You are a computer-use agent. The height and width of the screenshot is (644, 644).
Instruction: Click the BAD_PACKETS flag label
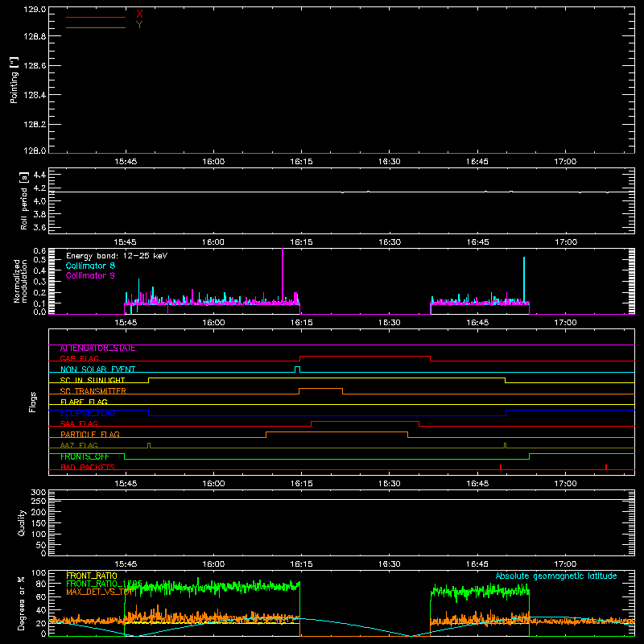88,468
